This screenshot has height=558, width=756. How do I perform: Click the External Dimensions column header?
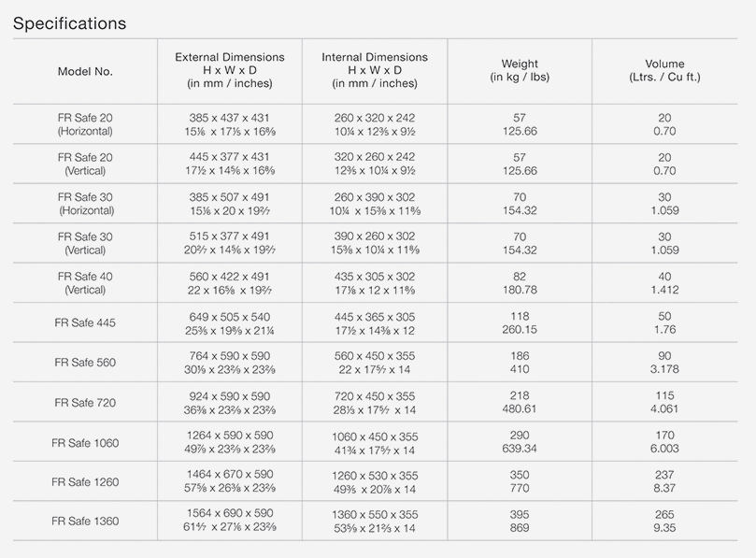pos(230,70)
